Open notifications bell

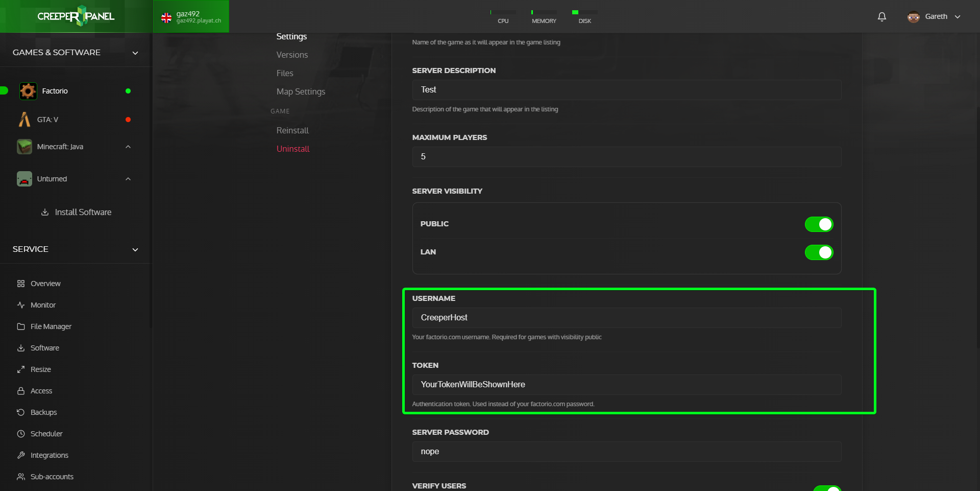pos(881,17)
